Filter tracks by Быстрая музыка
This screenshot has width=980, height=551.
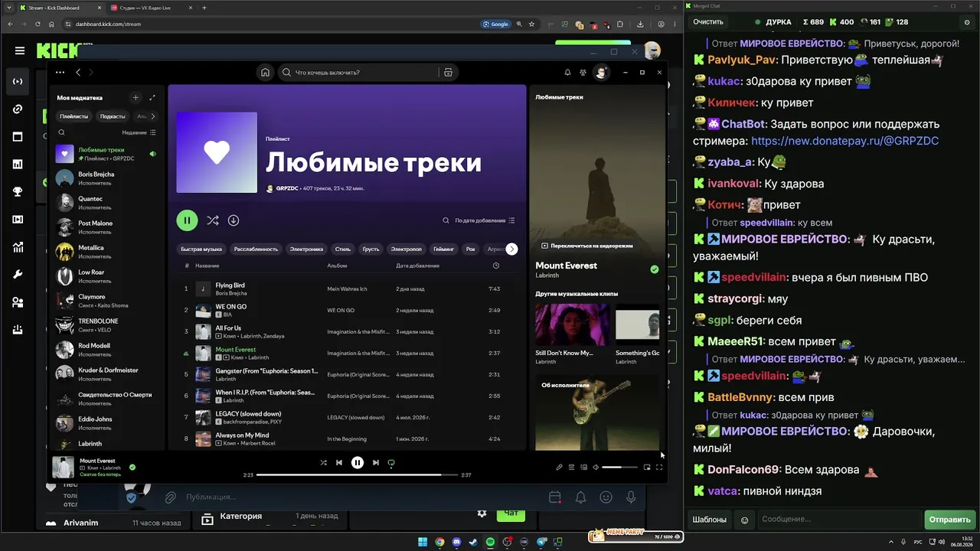(201, 249)
